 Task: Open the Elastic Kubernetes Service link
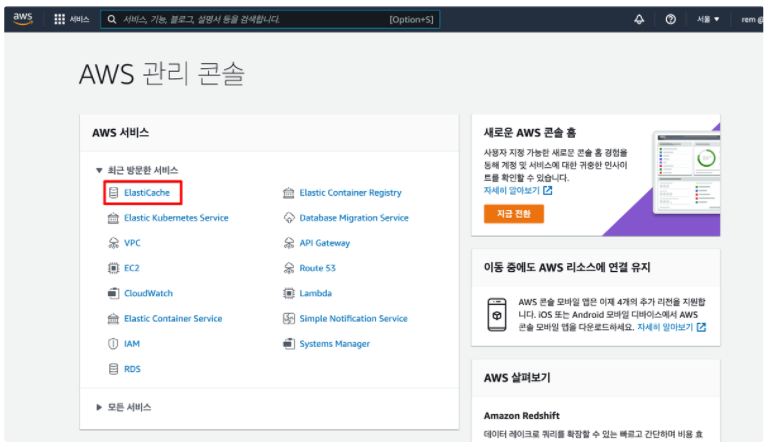click(x=176, y=218)
